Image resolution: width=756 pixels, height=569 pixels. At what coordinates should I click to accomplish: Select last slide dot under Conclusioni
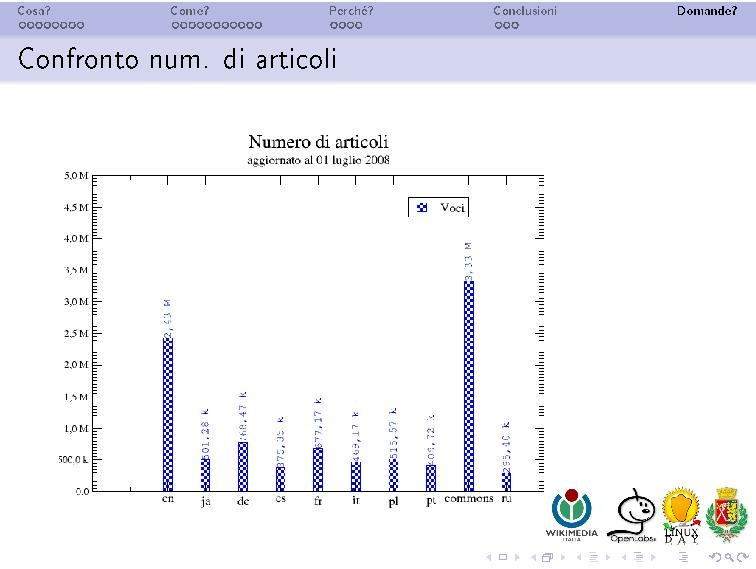point(515,25)
